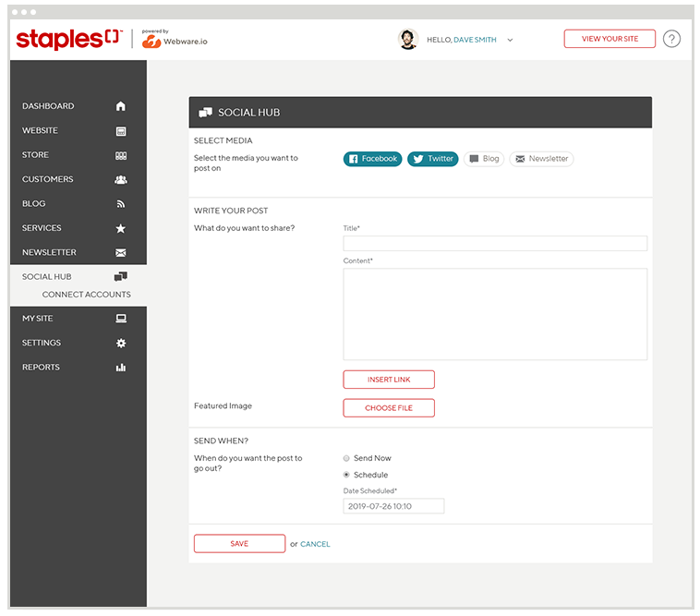Viewport: 700px width, 616px height.
Task: Click the Dave Smith name link
Action: (x=475, y=40)
